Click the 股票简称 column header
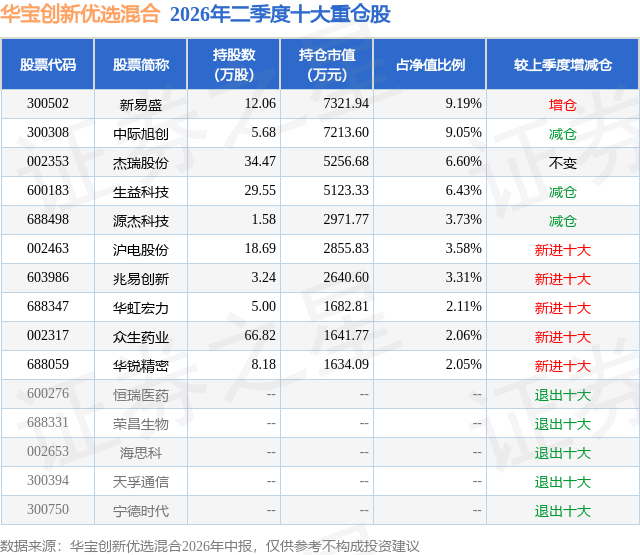 click(141, 64)
